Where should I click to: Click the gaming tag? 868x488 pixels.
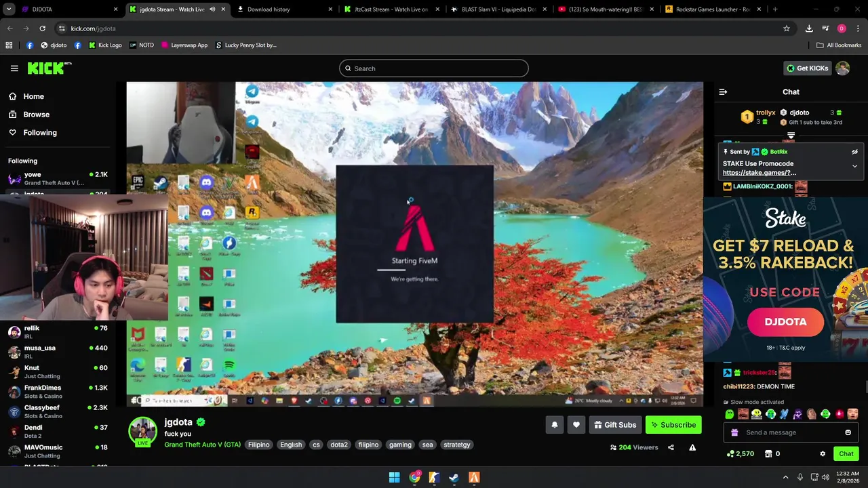(x=400, y=445)
